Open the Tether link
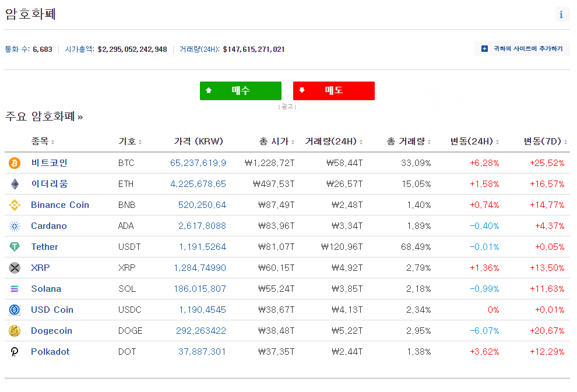The image size is (577, 392). pyautogui.click(x=44, y=247)
